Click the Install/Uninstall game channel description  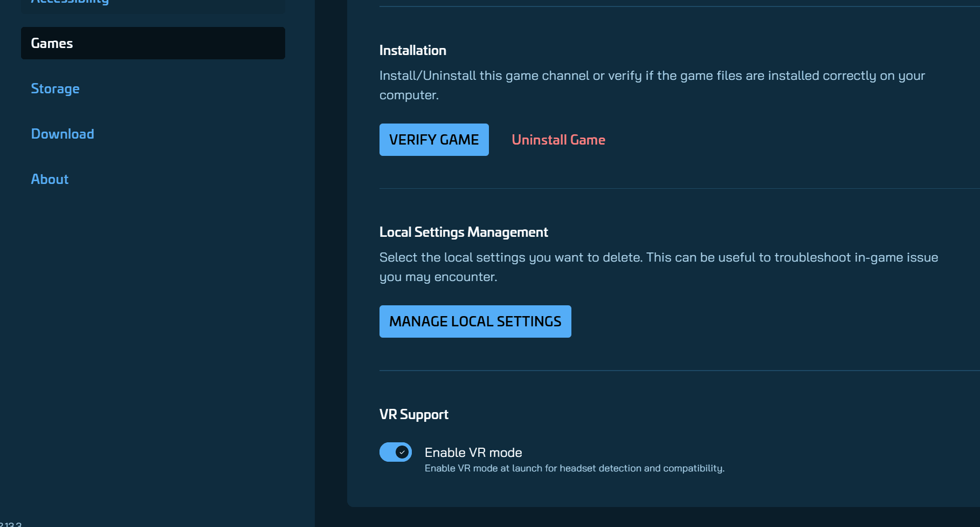click(x=652, y=85)
